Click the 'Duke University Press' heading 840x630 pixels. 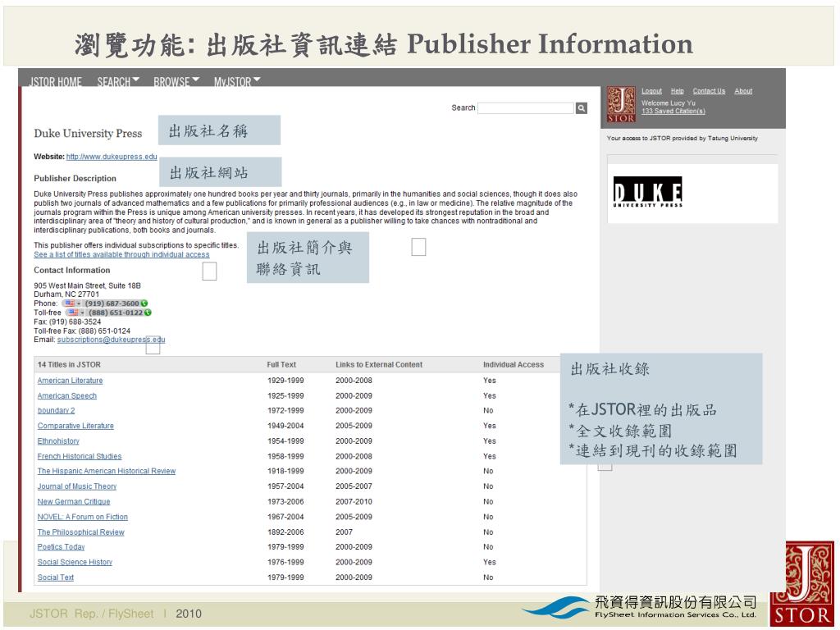coord(88,134)
